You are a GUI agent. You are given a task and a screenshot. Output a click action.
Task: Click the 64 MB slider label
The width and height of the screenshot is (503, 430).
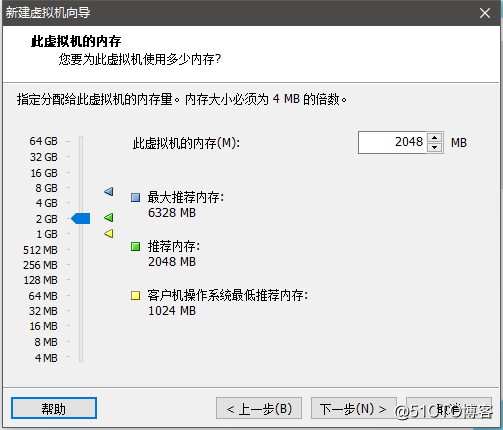click(x=43, y=296)
